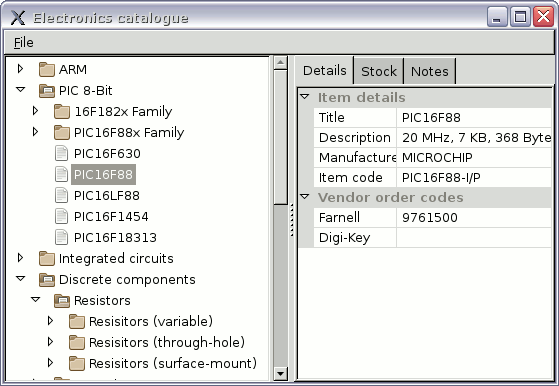Switch to the Details tab
559x386 pixels.
coord(325,71)
